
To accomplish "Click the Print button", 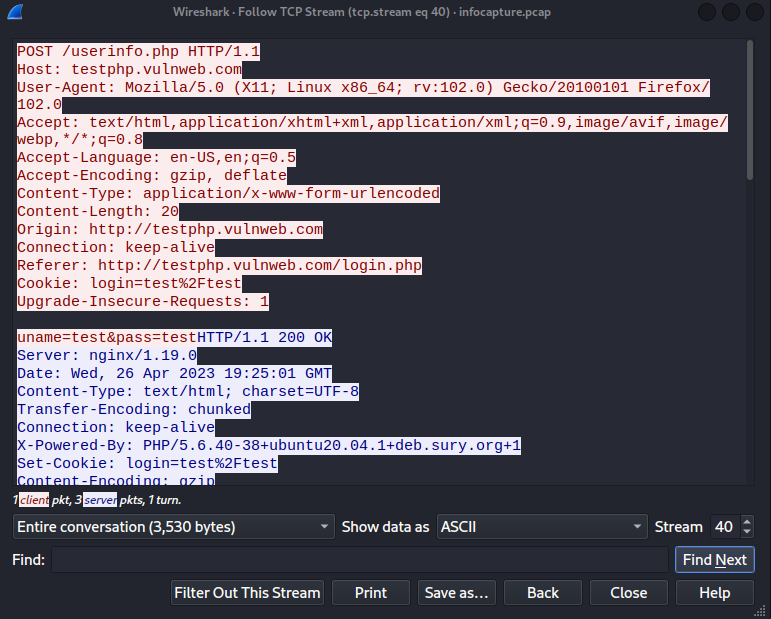I will pyautogui.click(x=371, y=592).
